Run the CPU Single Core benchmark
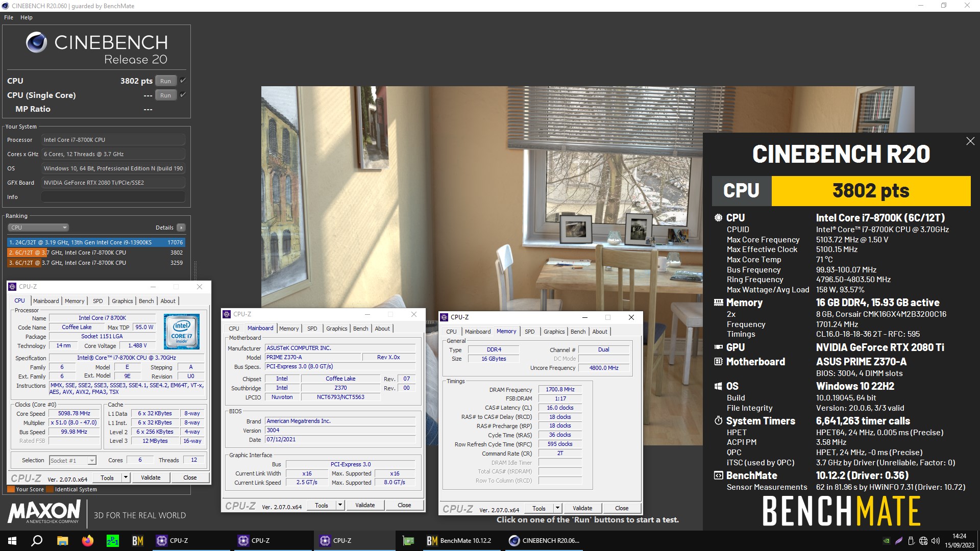The image size is (980, 551). coord(166,95)
